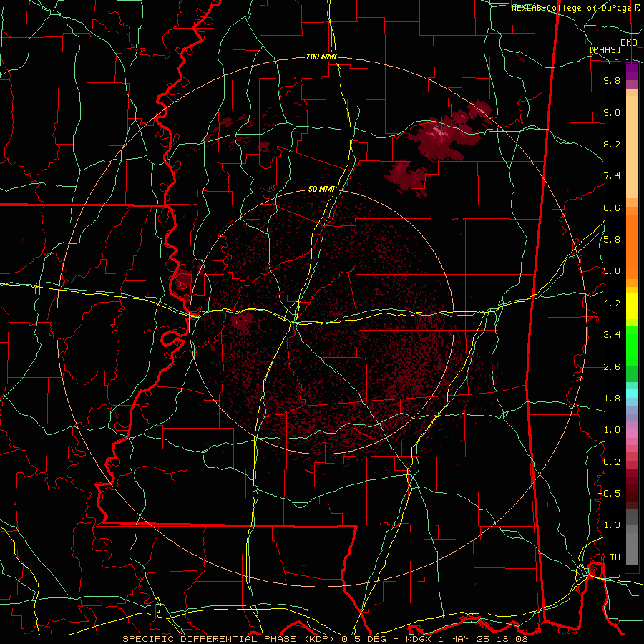The height and width of the screenshot is (644, 644).
Task: Click the 1.0 scale value
Action: [x=612, y=430]
